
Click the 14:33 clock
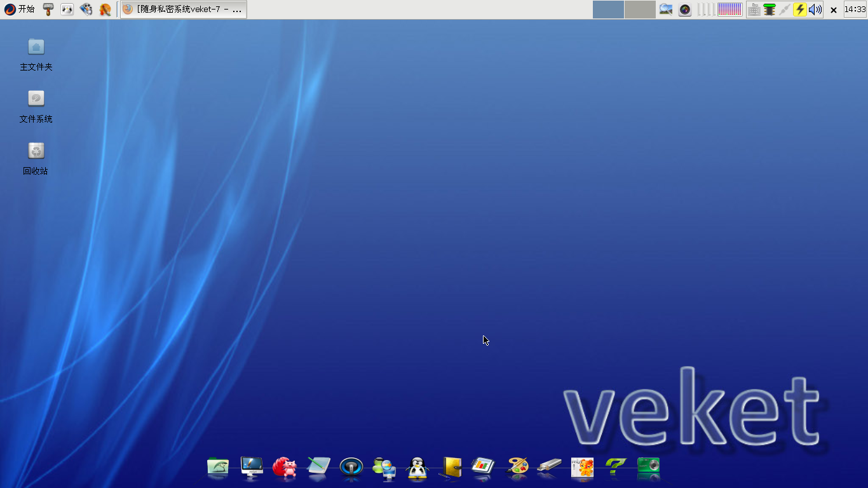pos(855,10)
